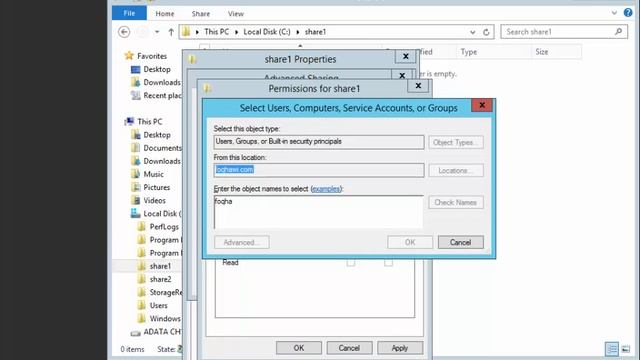This screenshot has height=360, width=640.
Task: Close share1 Properties window
Action: 405,56
